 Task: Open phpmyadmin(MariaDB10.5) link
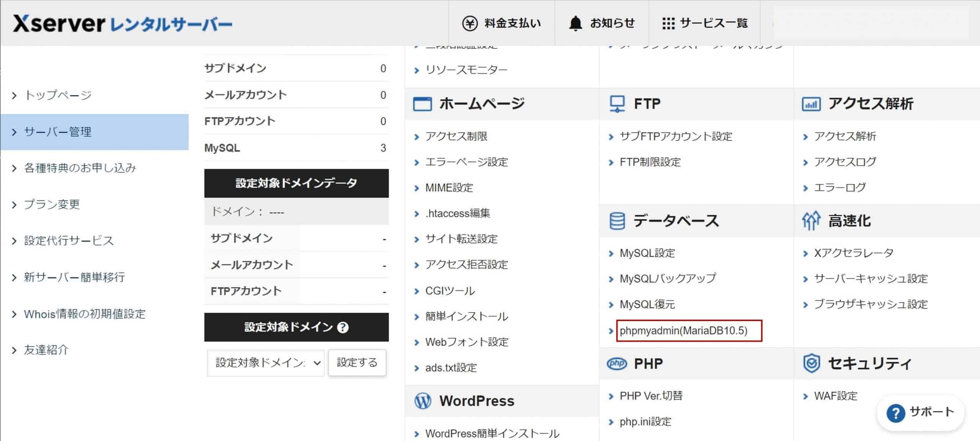coord(684,331)
